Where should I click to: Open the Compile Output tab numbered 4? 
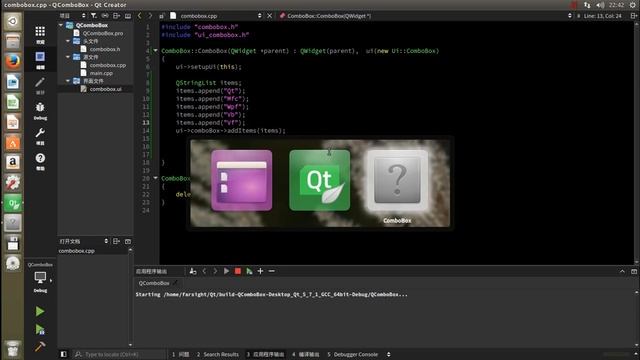coord(306,354)
